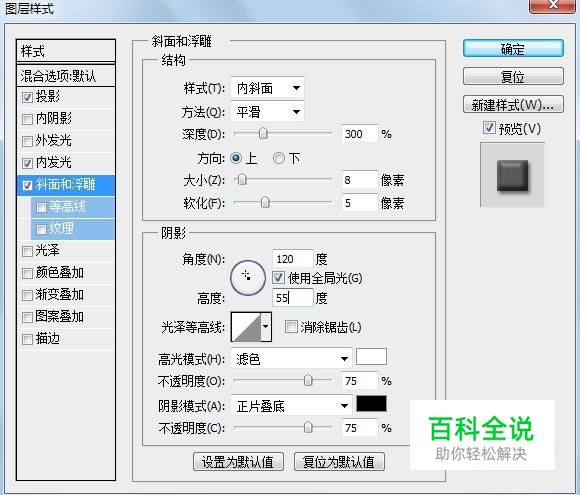The height and width of the screenshot is (495, 580).
Task: Click 复位为默认值 button
Action: click(339, 462)
